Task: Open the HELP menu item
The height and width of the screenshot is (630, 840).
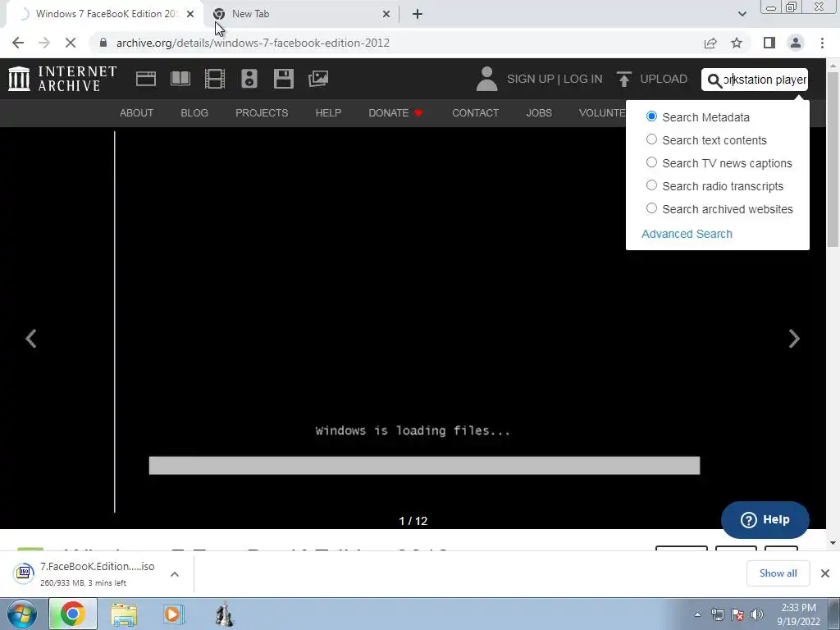Action: click(x=328, y=113)
